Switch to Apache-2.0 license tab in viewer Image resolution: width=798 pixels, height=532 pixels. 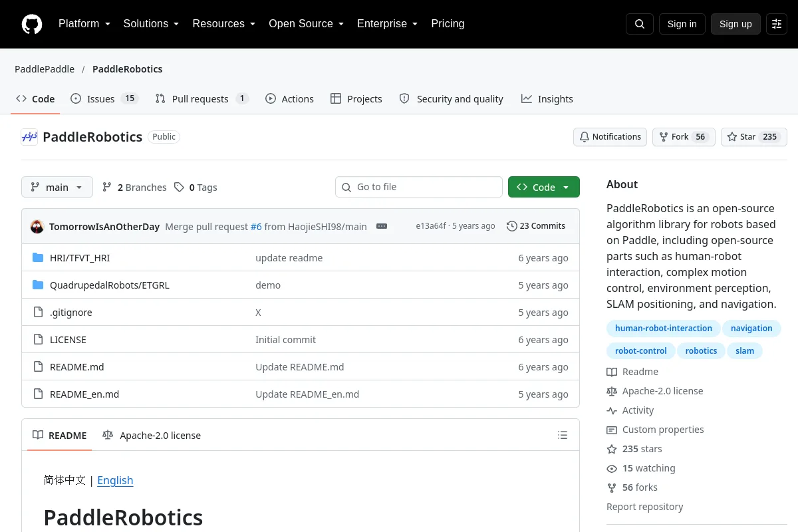coord(152,436)
